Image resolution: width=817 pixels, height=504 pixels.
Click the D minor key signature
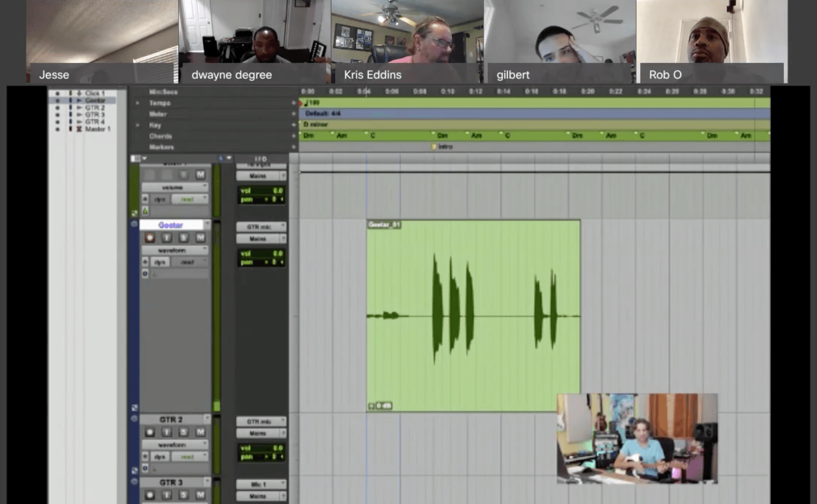click(315, 124)
